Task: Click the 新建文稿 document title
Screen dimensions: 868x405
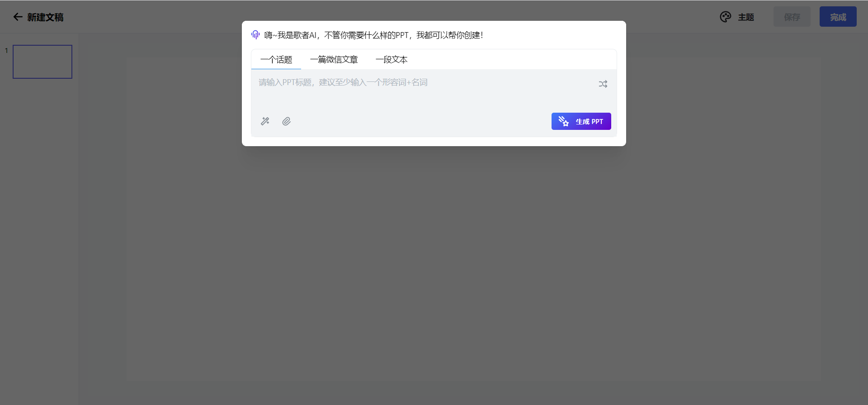Action: click(x=45, y=17)
